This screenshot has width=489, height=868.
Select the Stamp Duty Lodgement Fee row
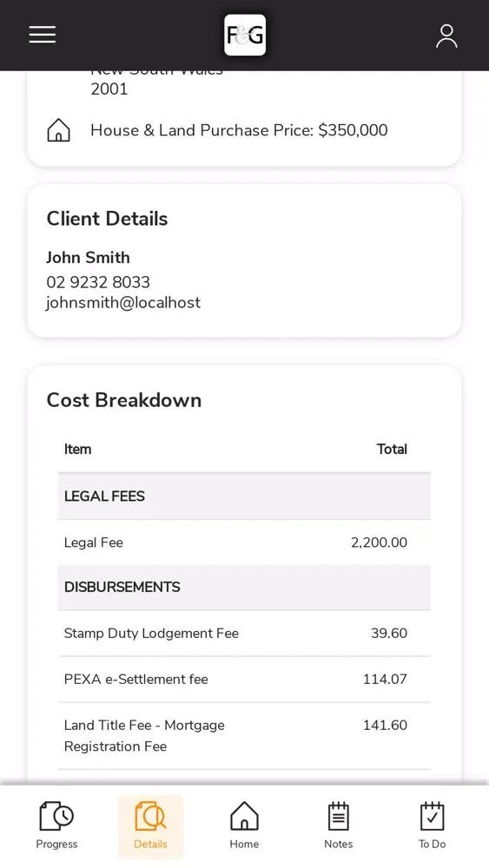tap(244, 634)
